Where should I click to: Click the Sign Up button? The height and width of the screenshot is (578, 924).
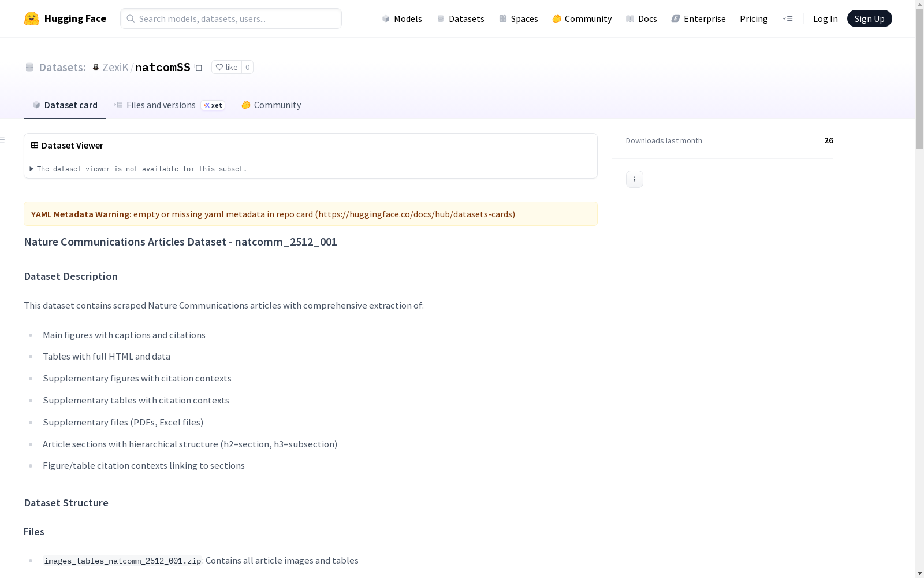(x=869, y=18)
